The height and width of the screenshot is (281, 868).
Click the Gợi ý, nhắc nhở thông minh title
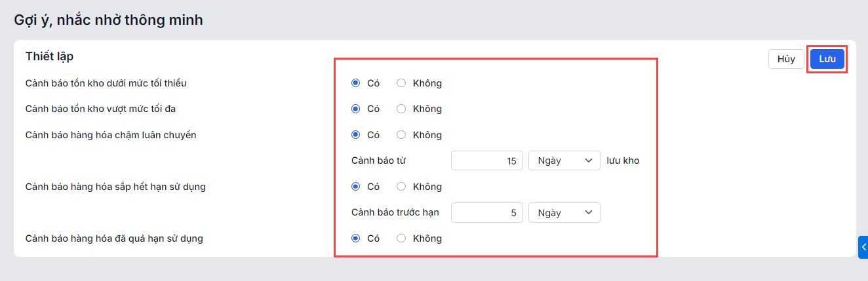point(109,20)
